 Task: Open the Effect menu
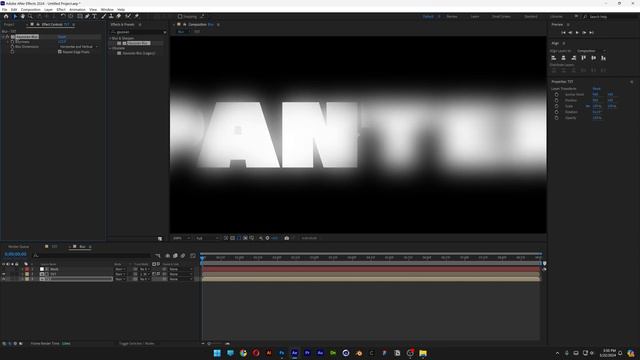coord(61,9)
